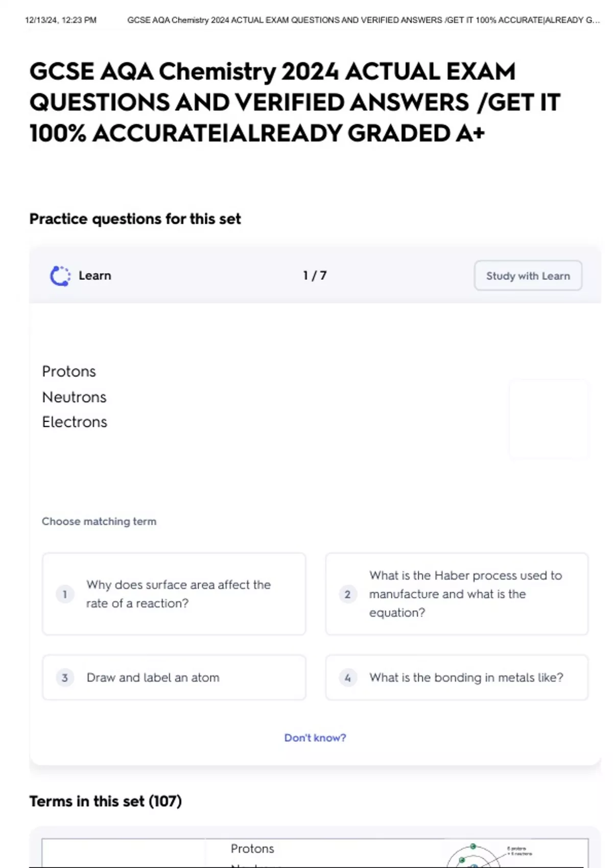Image resolution: width=613 pixels, height=868 pixels.
Task: Click the number 1 badge
Action: (65, 594)
